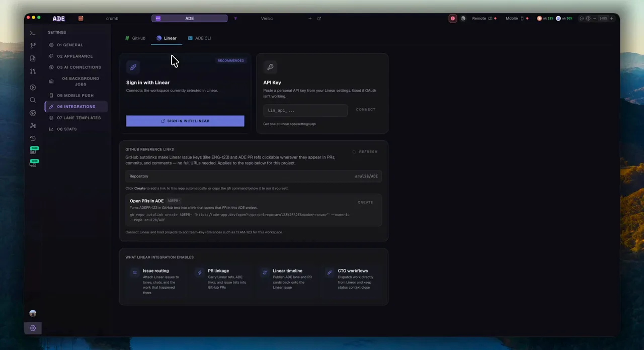
Task: Click the ADE logo in the title bar
Action: (x=59, y=19)
